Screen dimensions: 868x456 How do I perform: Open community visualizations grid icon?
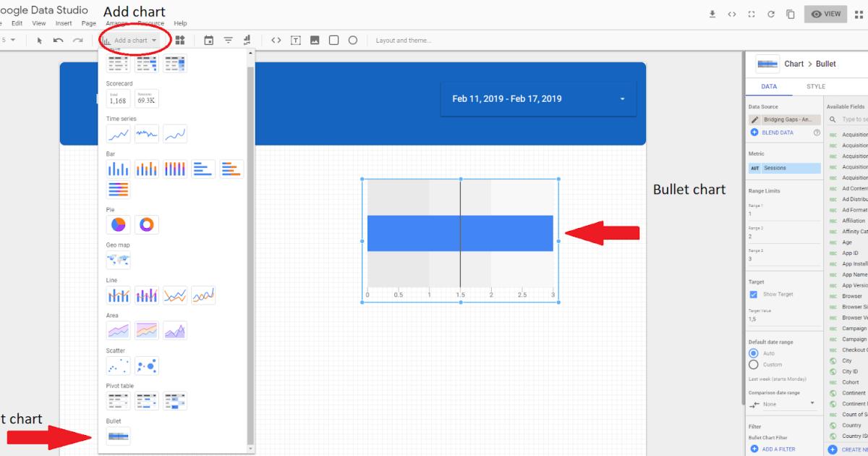[x=180, y=41]
